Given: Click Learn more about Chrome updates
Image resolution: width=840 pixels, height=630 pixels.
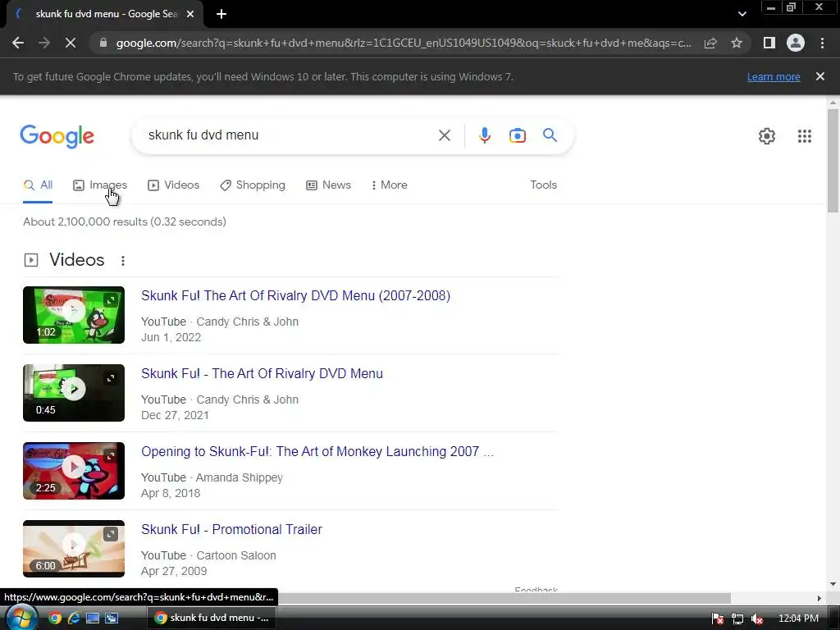Looking at the screenshot, I should tap(774, 76).
